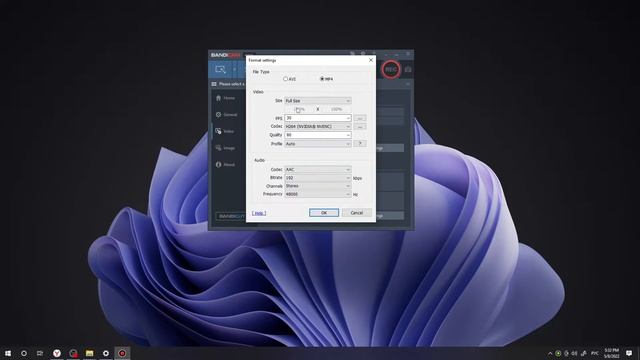The height and width of the screenshot is (360, 640).
Task: Open the Help link in the dialog
Action: click(259, 213)
